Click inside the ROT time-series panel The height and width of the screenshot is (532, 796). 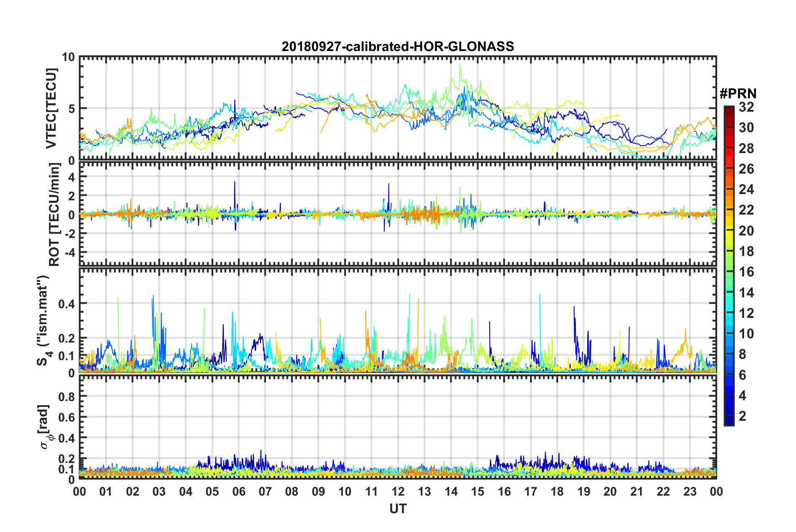coord(398,214)
